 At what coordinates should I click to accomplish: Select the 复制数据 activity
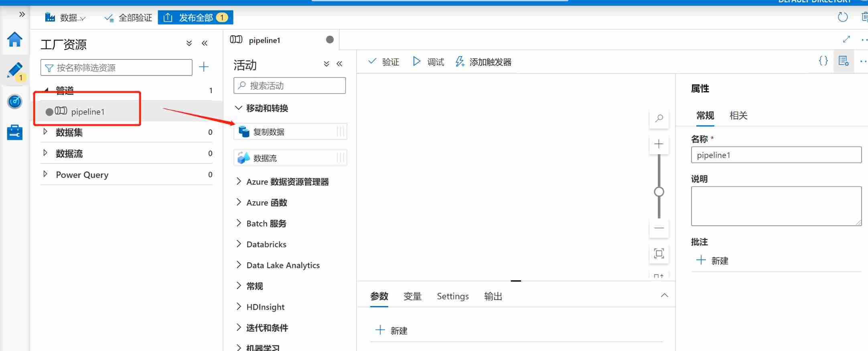point(290,132)
